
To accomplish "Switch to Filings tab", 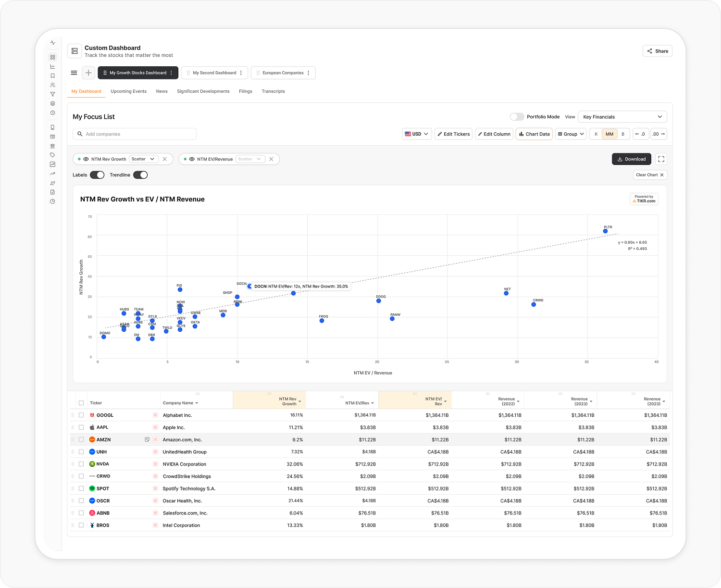I will pos(246,91).
